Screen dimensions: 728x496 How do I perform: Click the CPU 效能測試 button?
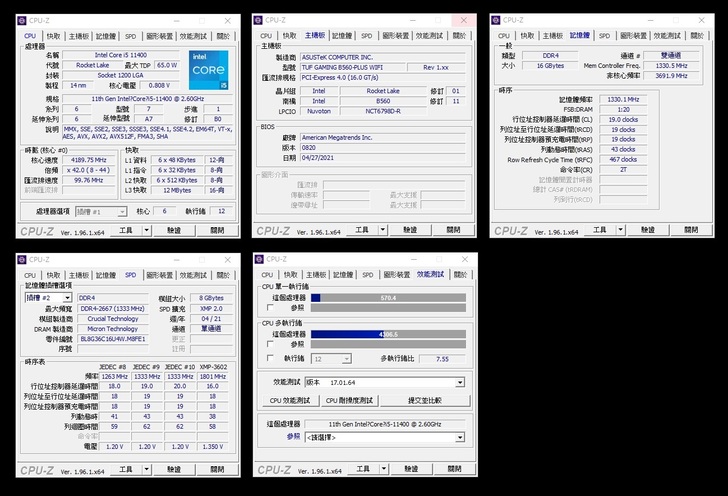pos(290,400)
